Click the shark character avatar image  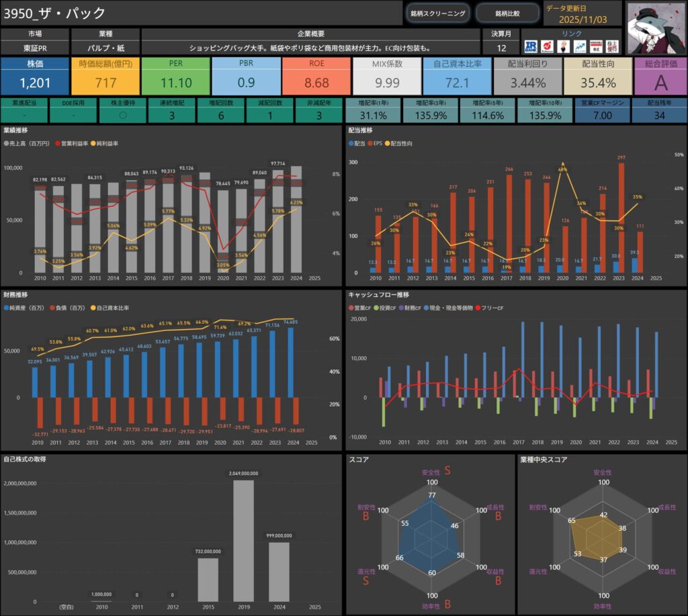(656, 27)
